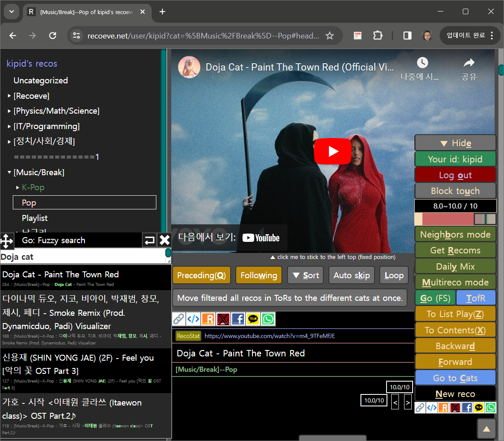504x441 pixels.
Task: Expand the [IT/Programming] category
Action: [9, 126]
